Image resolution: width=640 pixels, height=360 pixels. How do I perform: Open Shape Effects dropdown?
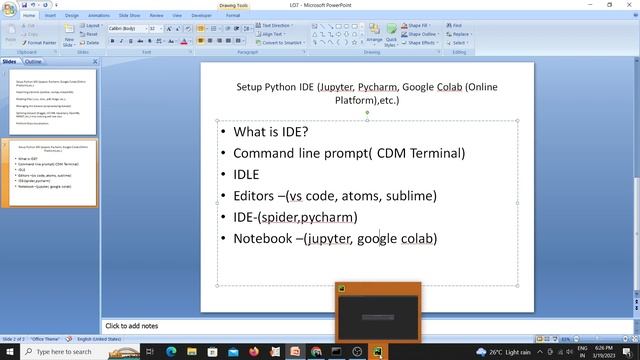[420, 43]
